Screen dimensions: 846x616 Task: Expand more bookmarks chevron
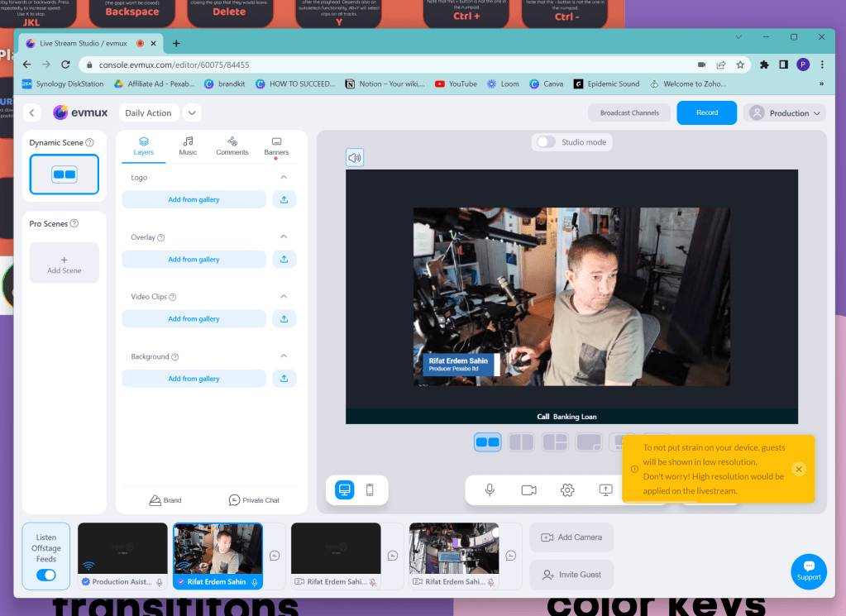tap(821, 84)
